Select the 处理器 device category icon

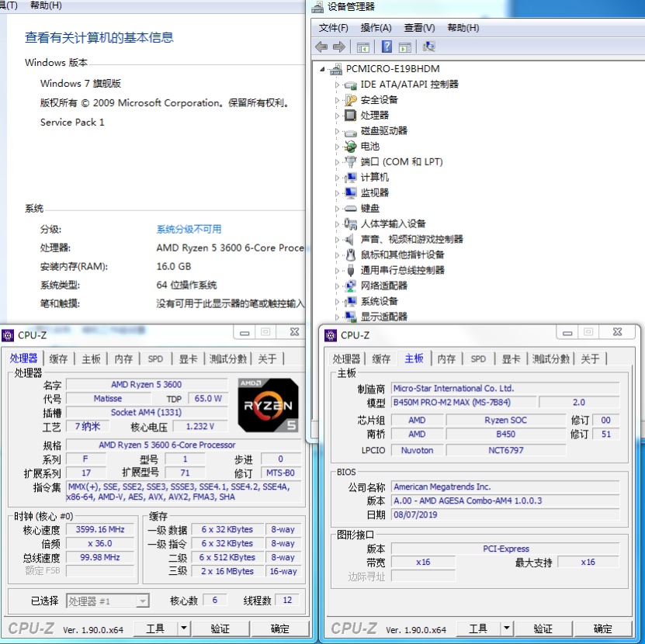point(350,116)
